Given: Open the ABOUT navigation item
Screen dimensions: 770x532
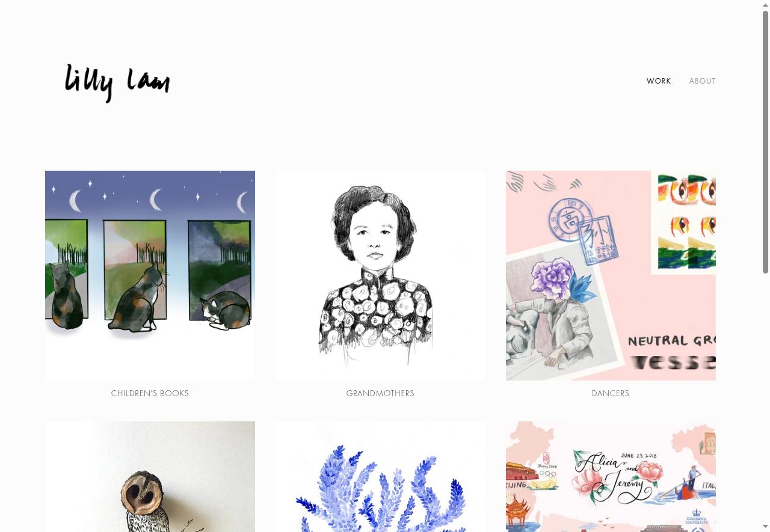Looking at the screenshot, I should pyautogui.click(x=702, y=81).
